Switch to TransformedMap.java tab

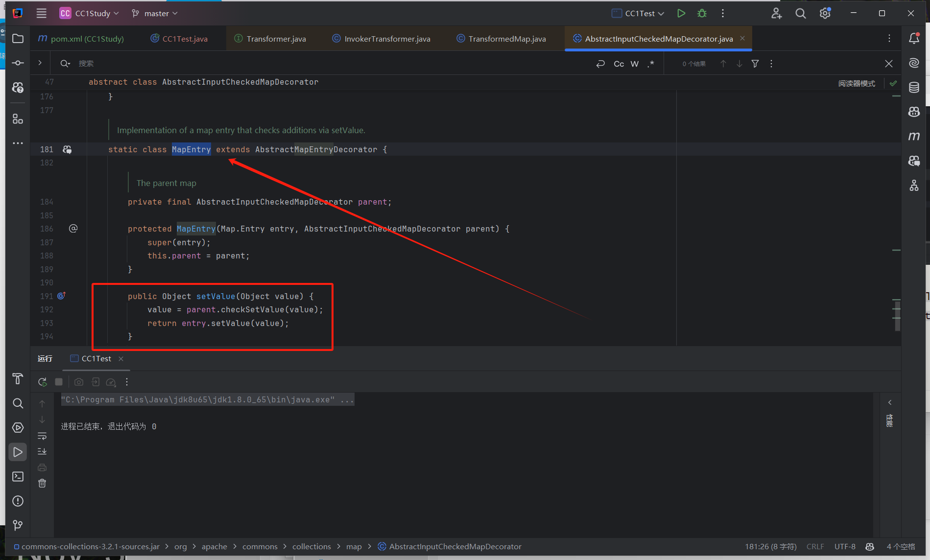click(x=501, y=39)
